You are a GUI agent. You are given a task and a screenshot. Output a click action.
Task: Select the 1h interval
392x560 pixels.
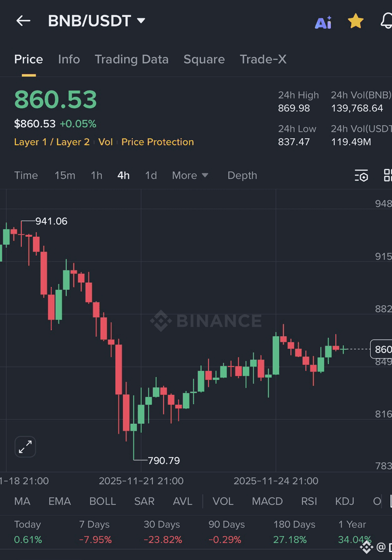[97, 176]
